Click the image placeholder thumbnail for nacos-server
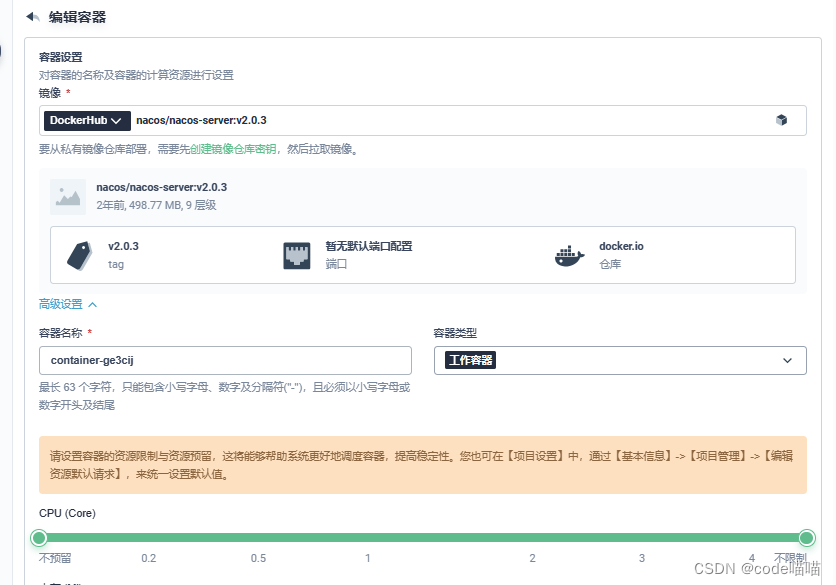This screenshot has width=836, height=585. [68, 196]
